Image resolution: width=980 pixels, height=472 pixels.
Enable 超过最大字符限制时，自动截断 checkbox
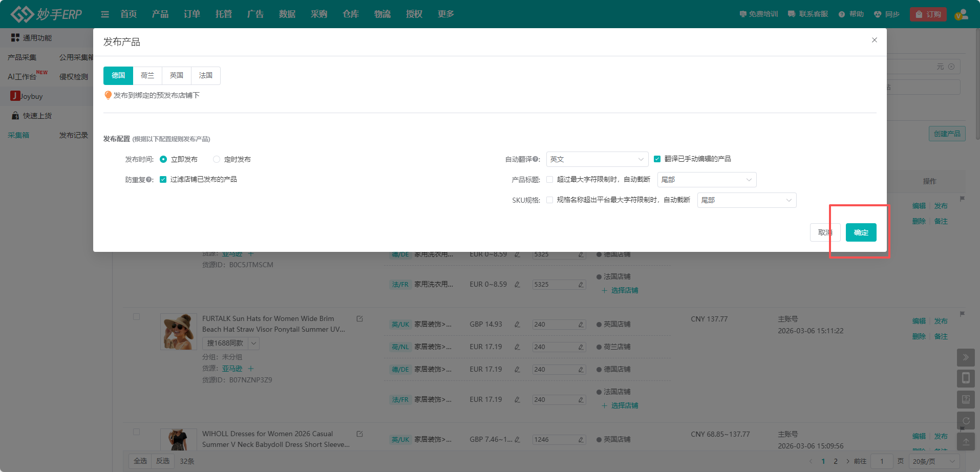(550, 180)
